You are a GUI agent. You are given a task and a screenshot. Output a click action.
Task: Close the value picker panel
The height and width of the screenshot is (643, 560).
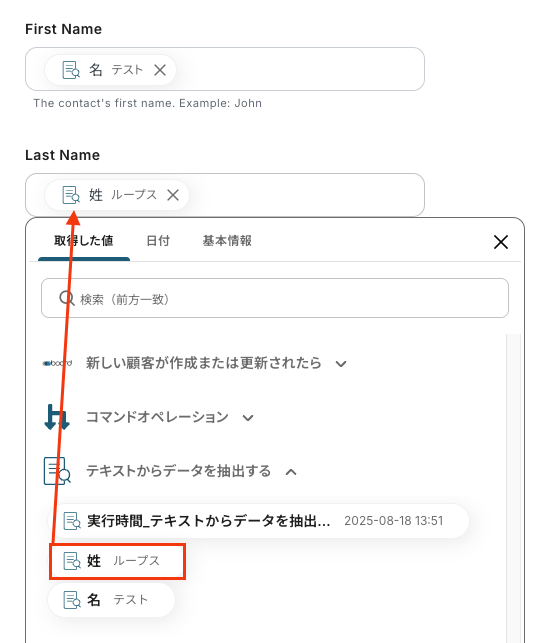tap(501, 242)
